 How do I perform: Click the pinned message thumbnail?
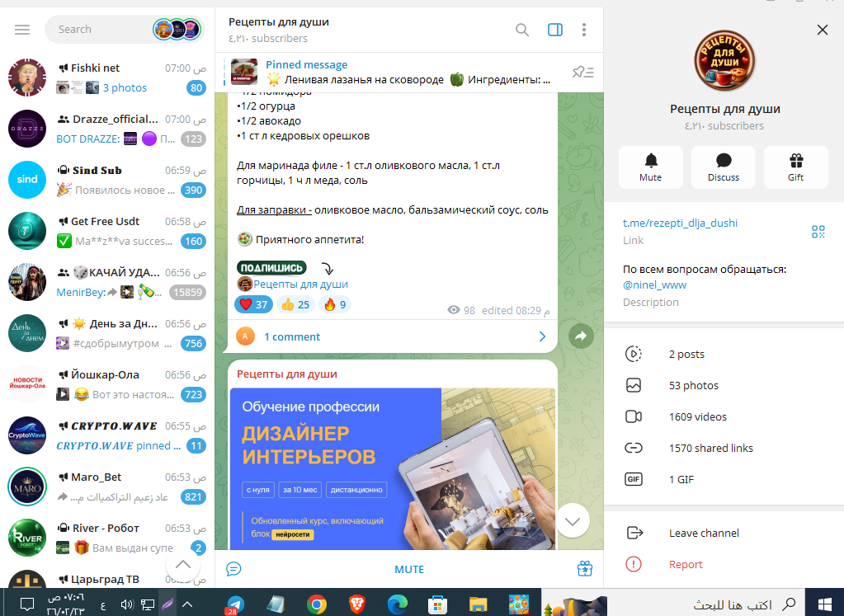[244, 72]
